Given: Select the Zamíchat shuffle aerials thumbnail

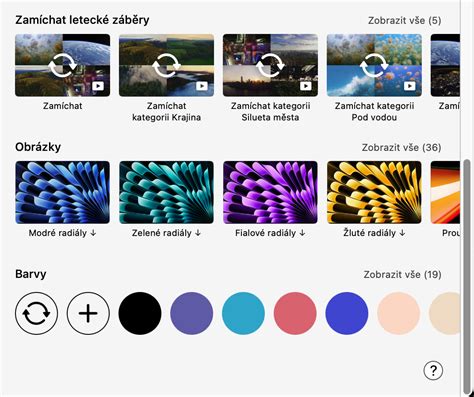Looking at the screenshot, I should [x=62, y=65].
